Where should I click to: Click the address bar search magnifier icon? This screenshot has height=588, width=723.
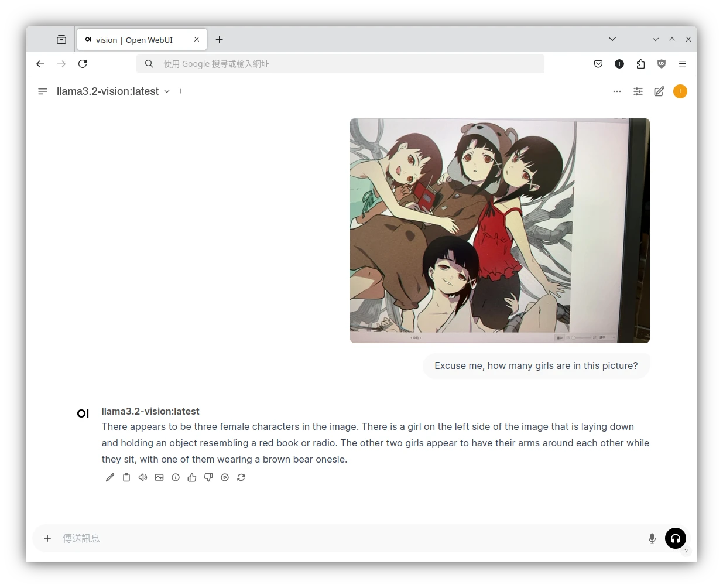click(x=149, y=64)
